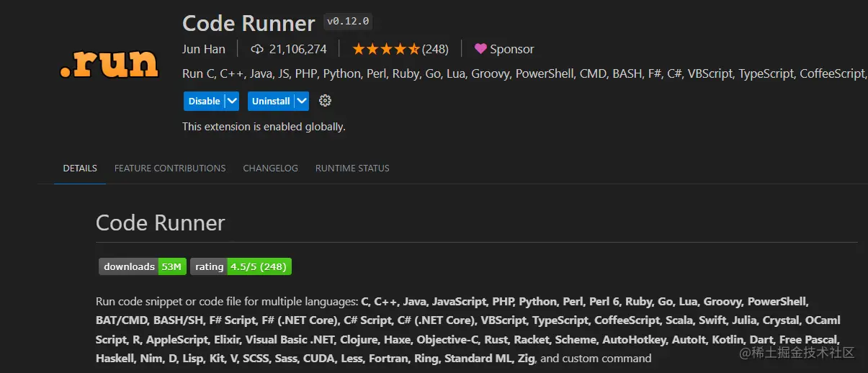This screenshot has height=373, width=868.
Task: Click the Disable button
Action: pos(204,101)
